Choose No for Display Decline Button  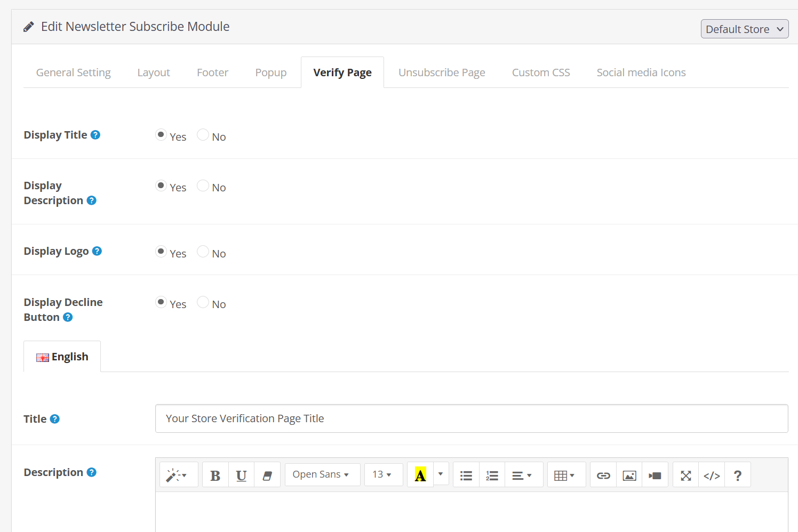[x=203, y=302]
